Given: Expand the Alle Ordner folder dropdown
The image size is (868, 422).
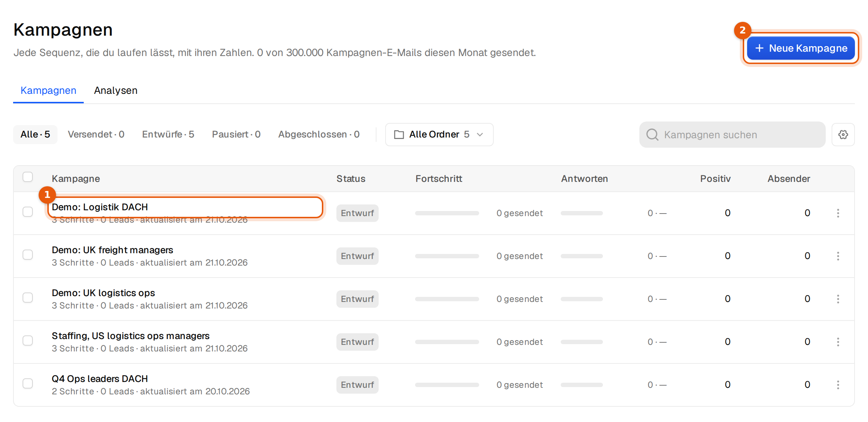Looking at the screenshot, I should [439, 135].
